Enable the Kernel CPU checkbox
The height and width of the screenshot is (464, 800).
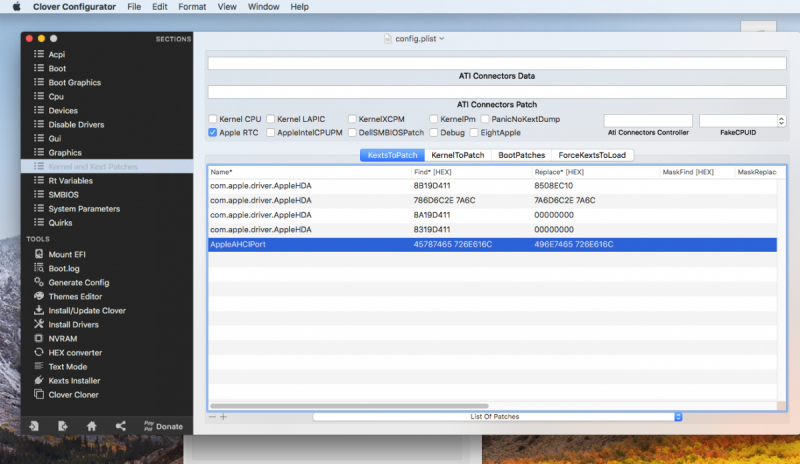tap(213, 119)
